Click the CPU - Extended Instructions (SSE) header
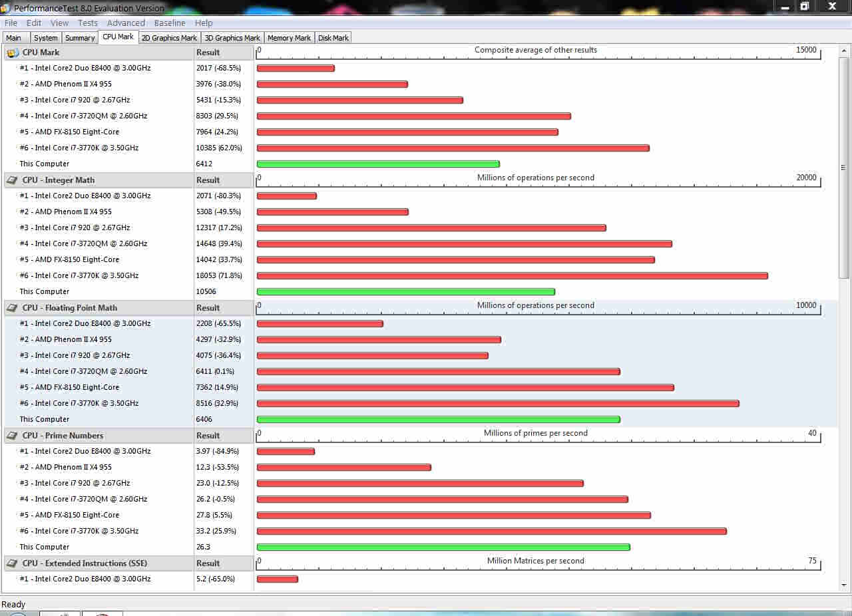This screenshot has height=616, width=852. (85, 563)
